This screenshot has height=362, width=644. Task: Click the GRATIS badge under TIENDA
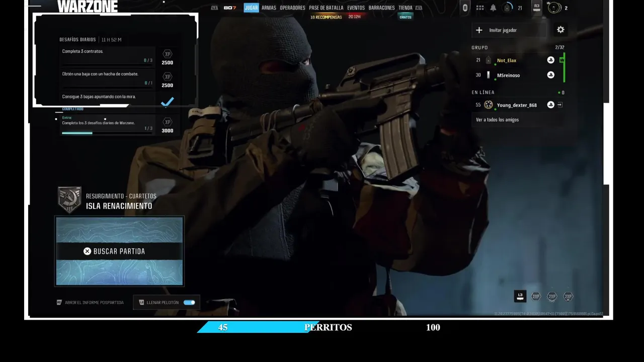[406, 17]
